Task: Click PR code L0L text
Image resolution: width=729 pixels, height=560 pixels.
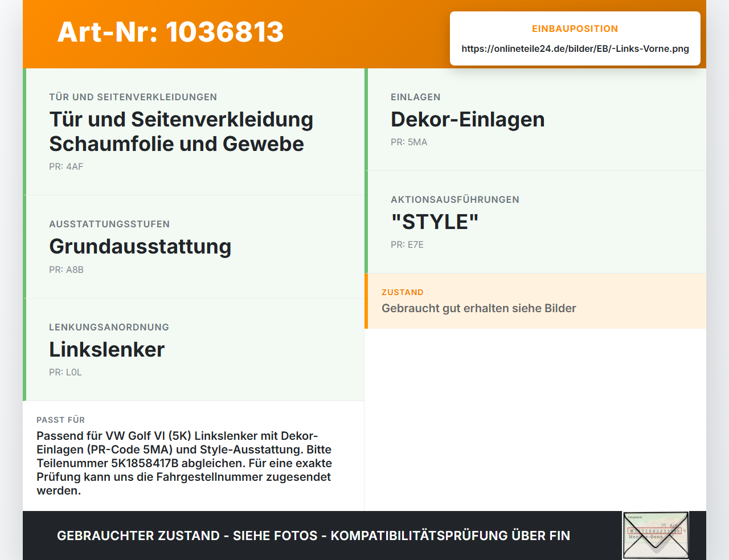Action: click(x=65, y=372)
